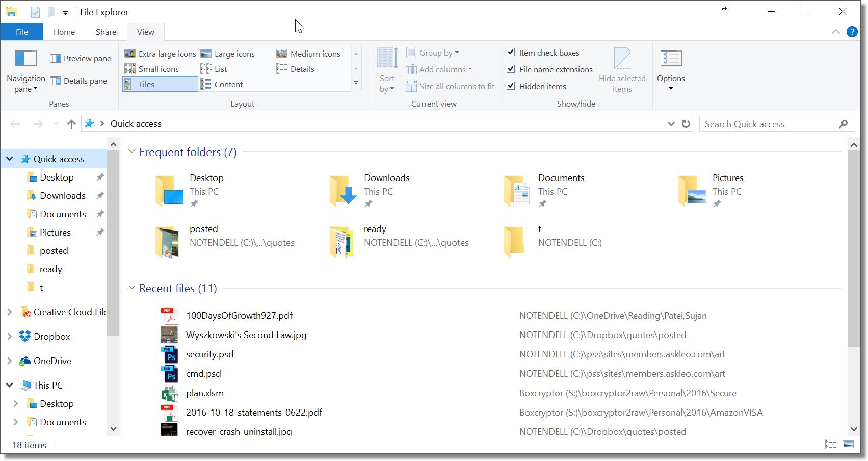Disable the Hidden items checkbox
This screenshot has width=868, height=461.
coord(511,86)
